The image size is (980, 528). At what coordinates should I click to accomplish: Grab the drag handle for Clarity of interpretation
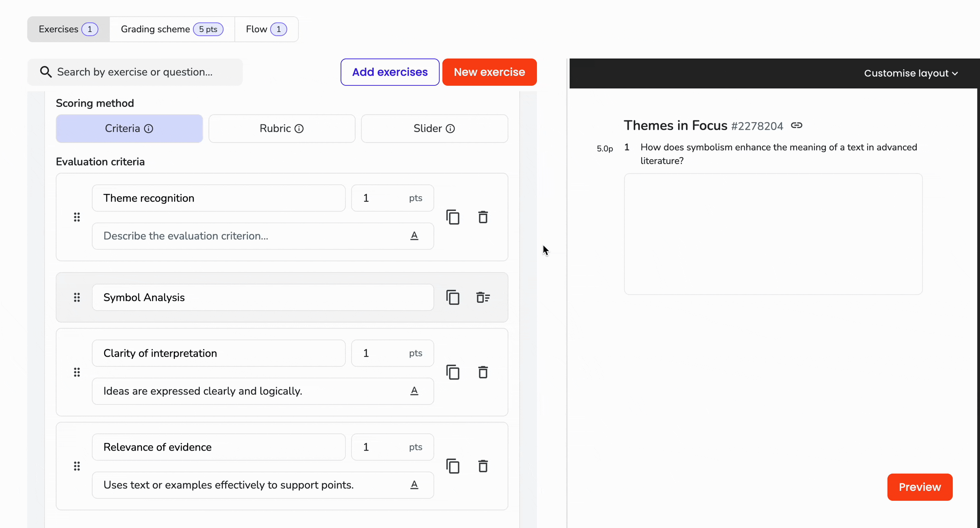click(77, 372)
